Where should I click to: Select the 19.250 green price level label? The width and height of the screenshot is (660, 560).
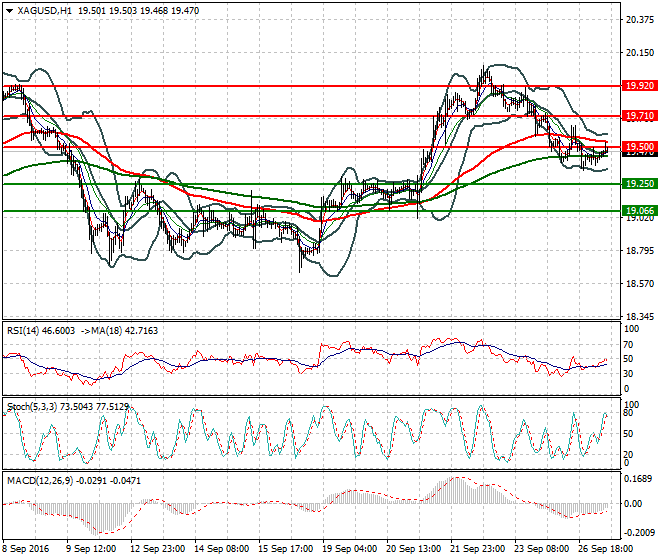640,184
